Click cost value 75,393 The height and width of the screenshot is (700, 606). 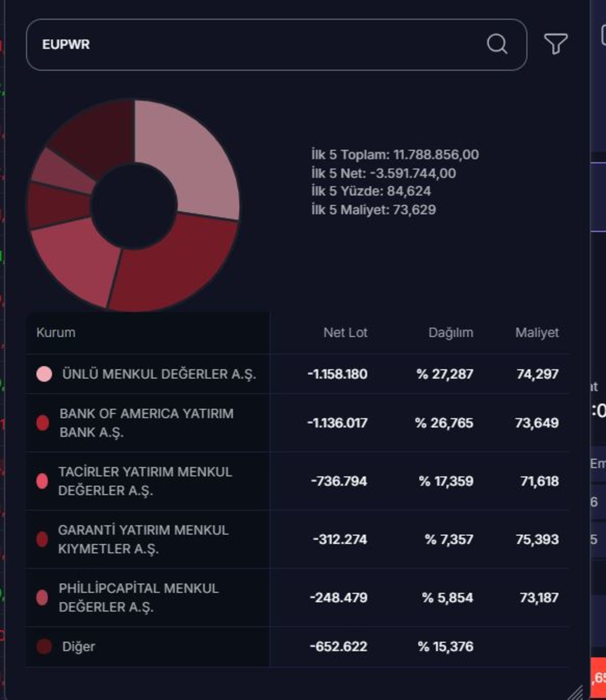pos(537,539)
